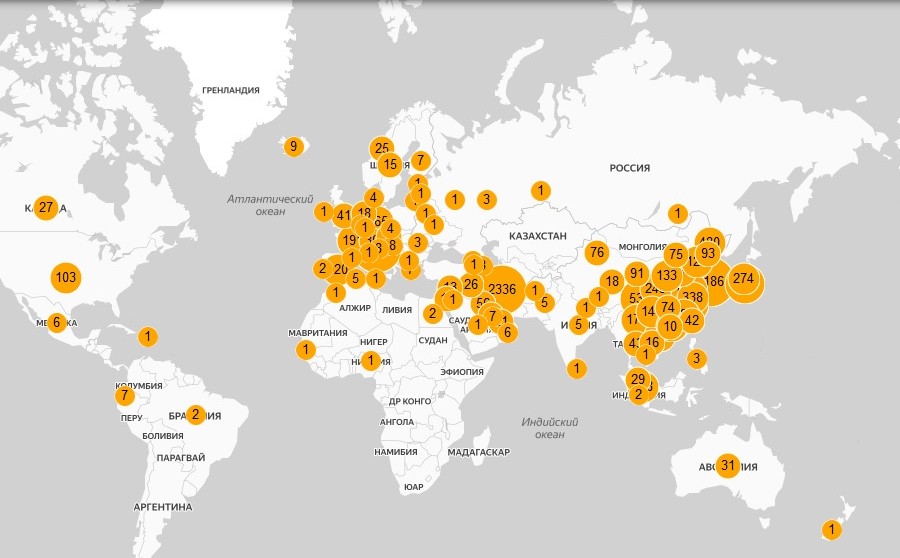Screen dimensions: 900x558
Task: Open the 25 cluster over Norway
Action: point(382,149)
